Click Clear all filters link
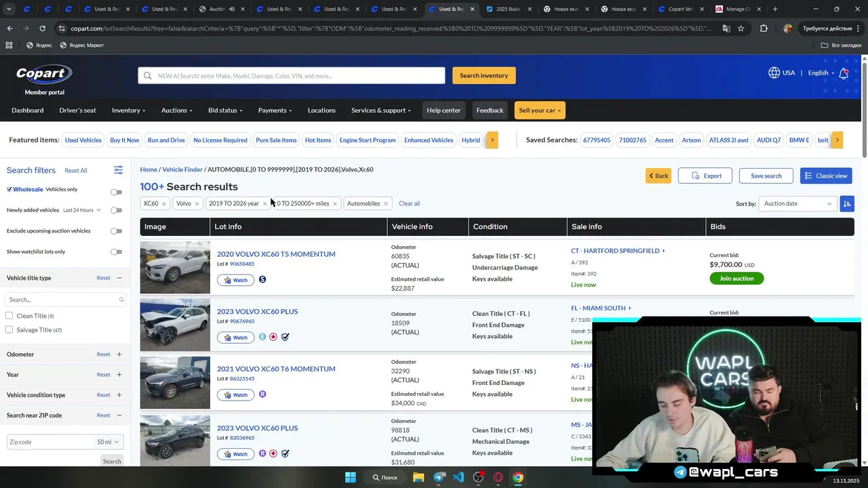868x488 pixels. click(410, 203)
